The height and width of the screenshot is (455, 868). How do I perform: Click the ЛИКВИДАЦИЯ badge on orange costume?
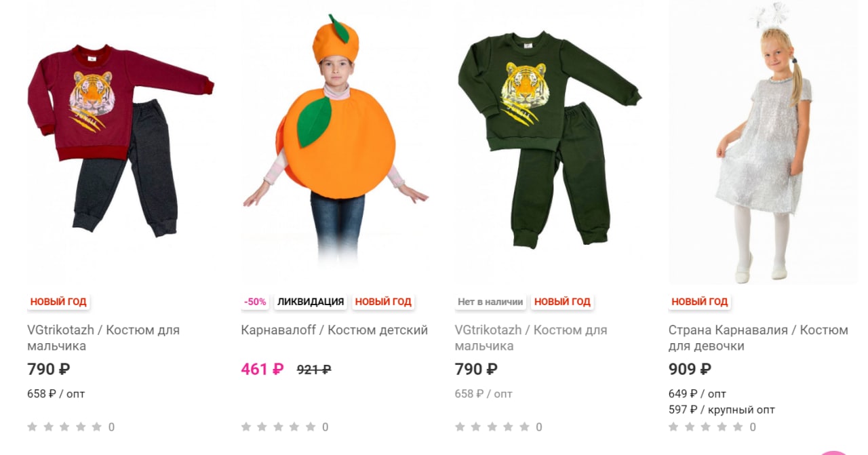311,302
